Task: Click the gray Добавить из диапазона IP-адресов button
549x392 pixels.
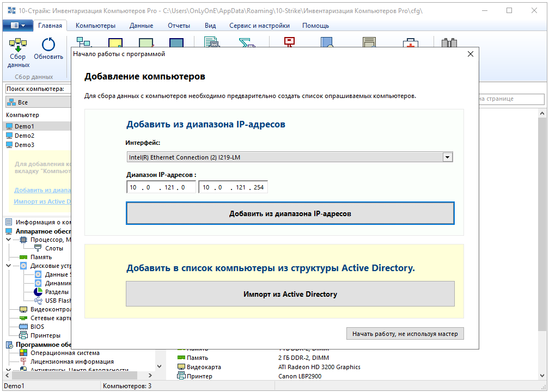Action: (290, 213)
